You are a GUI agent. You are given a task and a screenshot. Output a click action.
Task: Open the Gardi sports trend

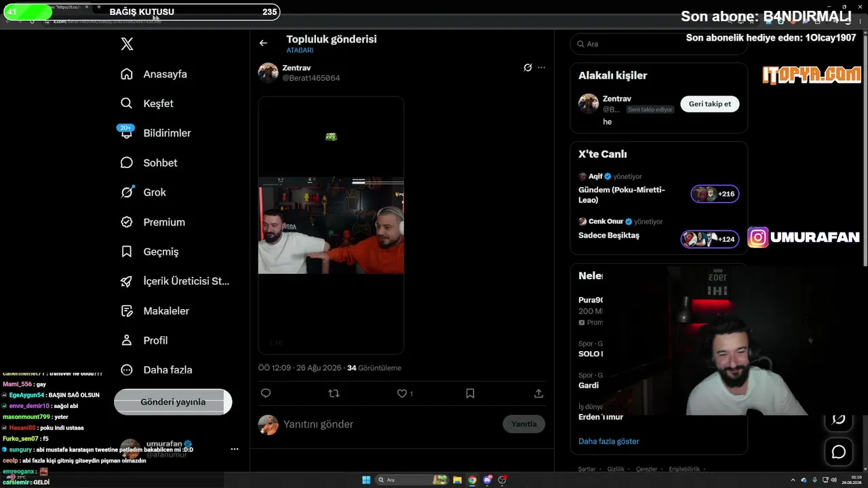point(589,385)
